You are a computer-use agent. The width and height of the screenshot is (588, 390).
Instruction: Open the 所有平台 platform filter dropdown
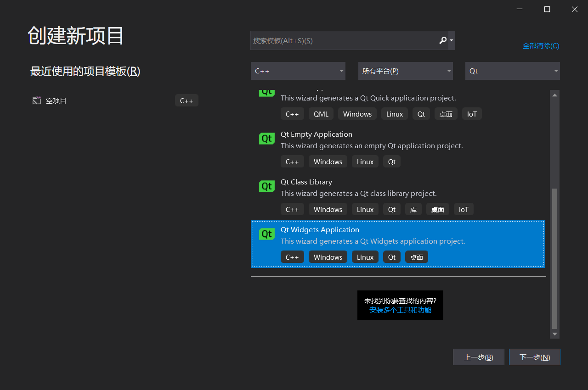pyautogui.click(x=405, y=71)
